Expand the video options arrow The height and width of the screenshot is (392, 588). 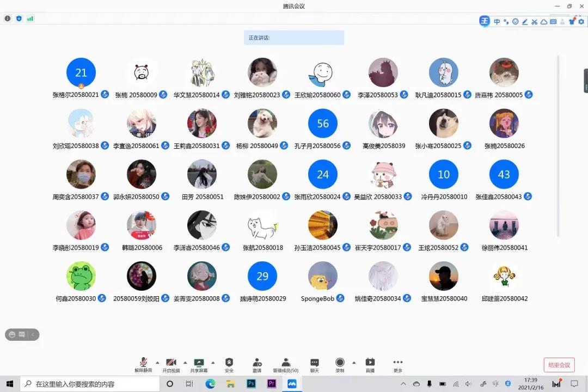(185, 362)
